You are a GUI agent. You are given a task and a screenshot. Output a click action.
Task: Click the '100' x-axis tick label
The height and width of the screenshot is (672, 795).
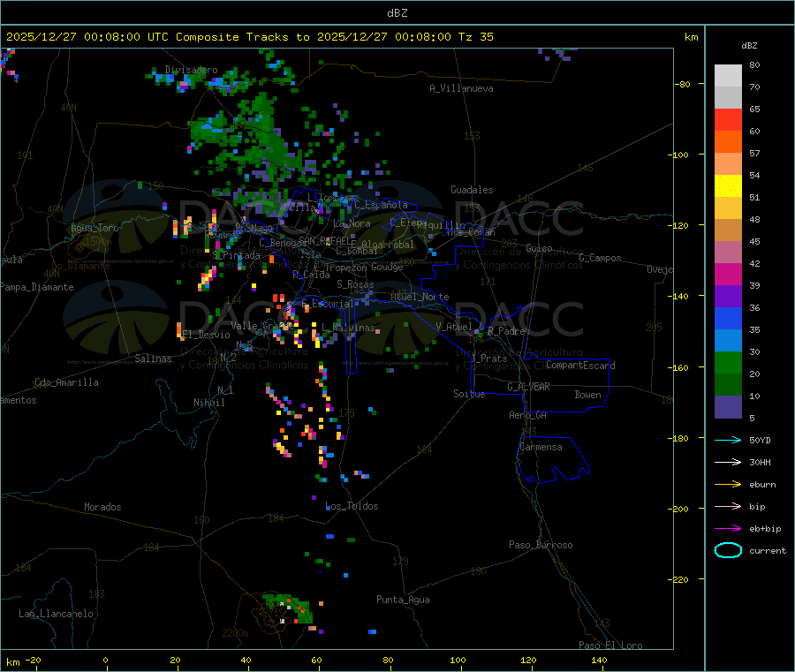[x=458, y=661]
